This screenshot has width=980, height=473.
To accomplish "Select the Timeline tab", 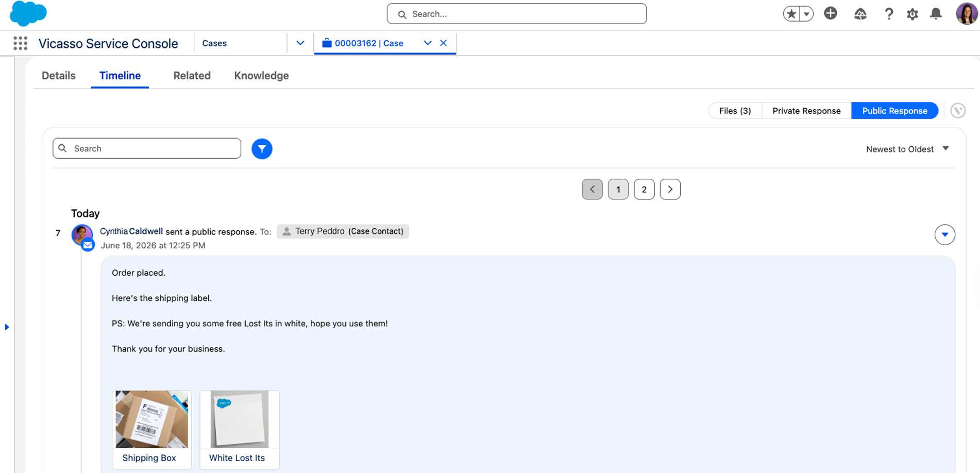I will tap(120, 76).
